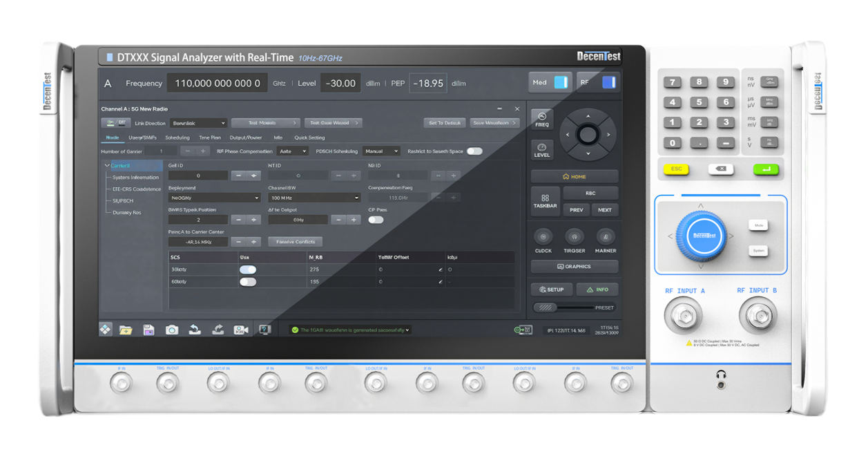Open the TASKBAR grid icon
Image resolution: width=868 pixels, height=472 pixels.
tap(545, 201)
